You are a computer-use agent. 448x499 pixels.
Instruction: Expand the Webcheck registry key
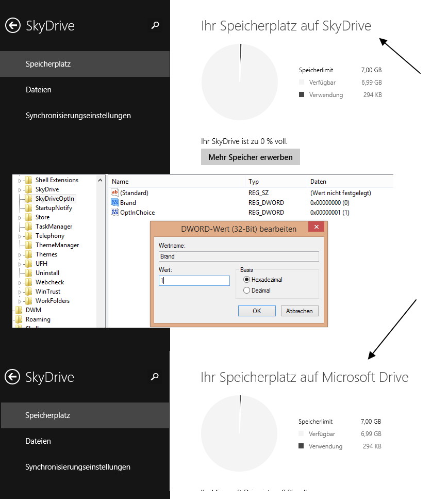coord(20,283)
